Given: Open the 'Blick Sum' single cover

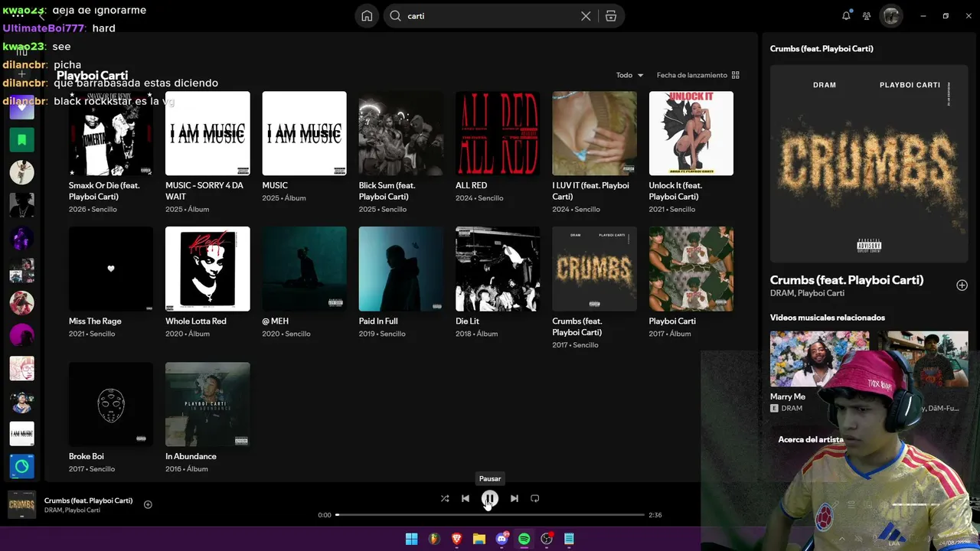Looking at the screenshot, I should coord(401,133).
